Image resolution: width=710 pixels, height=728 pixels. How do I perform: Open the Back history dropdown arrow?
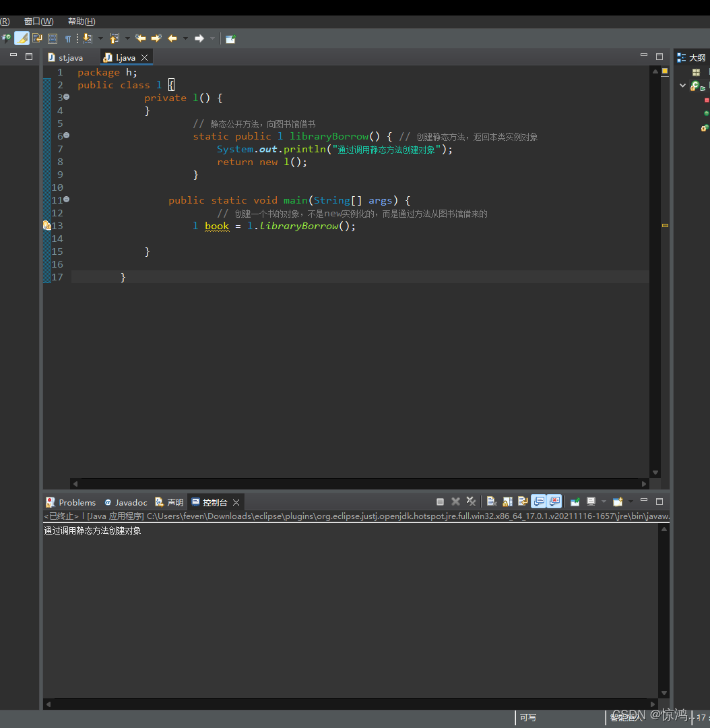point(184,39)
